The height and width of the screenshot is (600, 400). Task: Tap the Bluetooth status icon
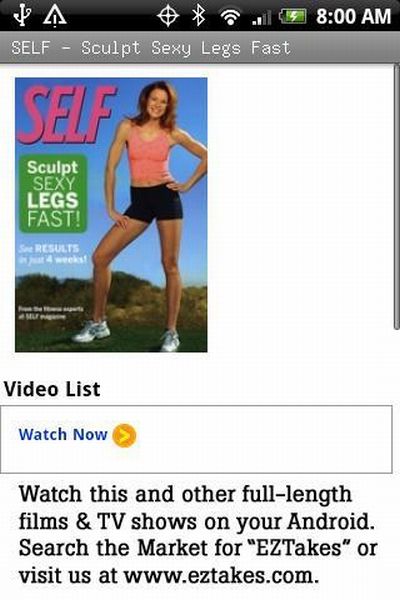[199, 16]
